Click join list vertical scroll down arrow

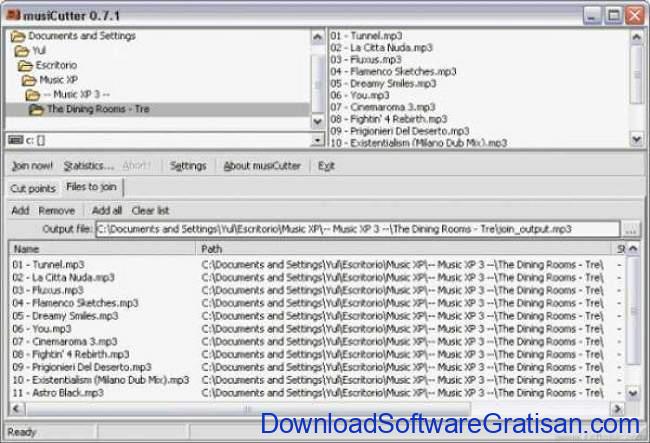(633, 392)
